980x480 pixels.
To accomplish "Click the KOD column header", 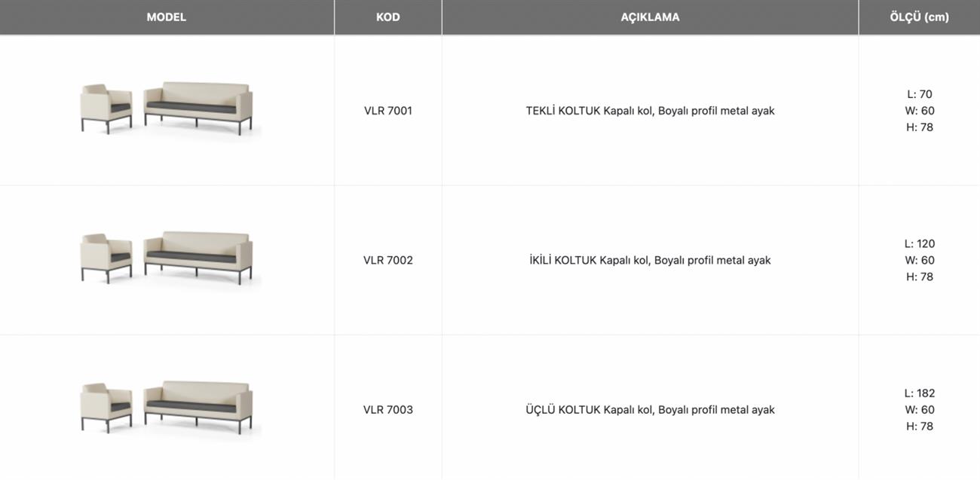I will (x=387, y=17).
